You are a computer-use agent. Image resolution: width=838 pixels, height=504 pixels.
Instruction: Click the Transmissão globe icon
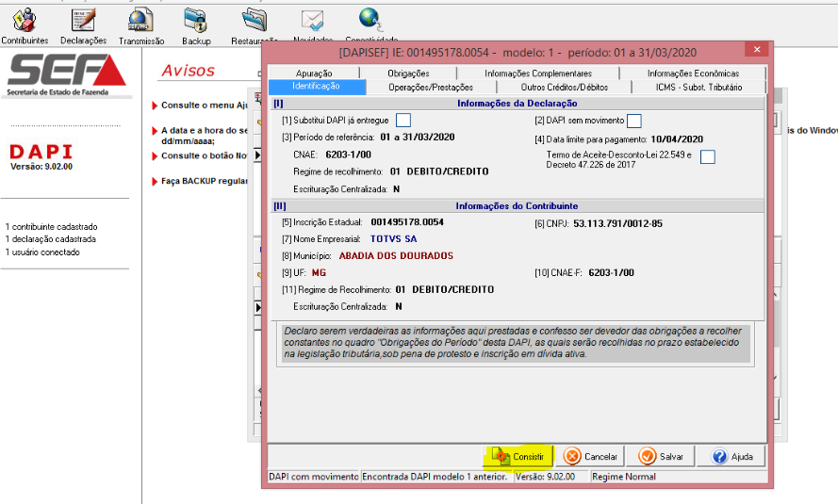coord(141,20)
